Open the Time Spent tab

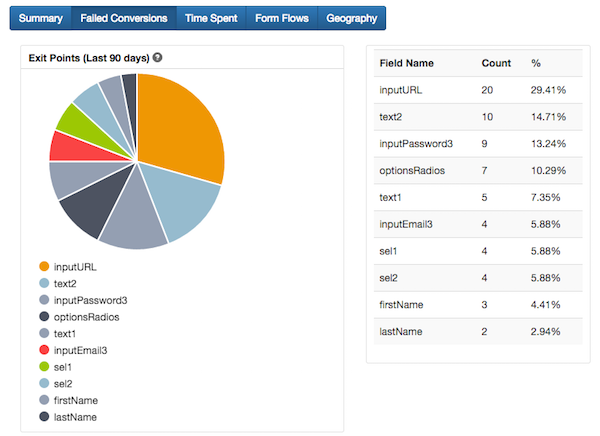pyautogui.click(x=211, y=18)
